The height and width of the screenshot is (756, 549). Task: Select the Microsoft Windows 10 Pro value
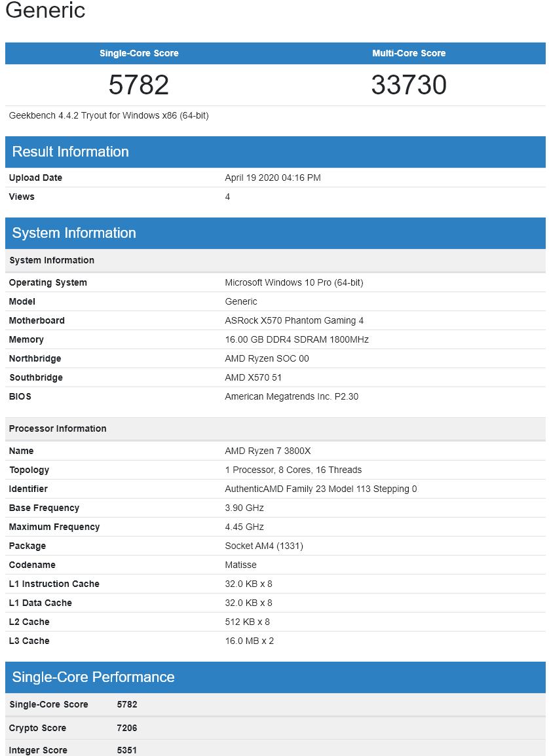point(293,282)
